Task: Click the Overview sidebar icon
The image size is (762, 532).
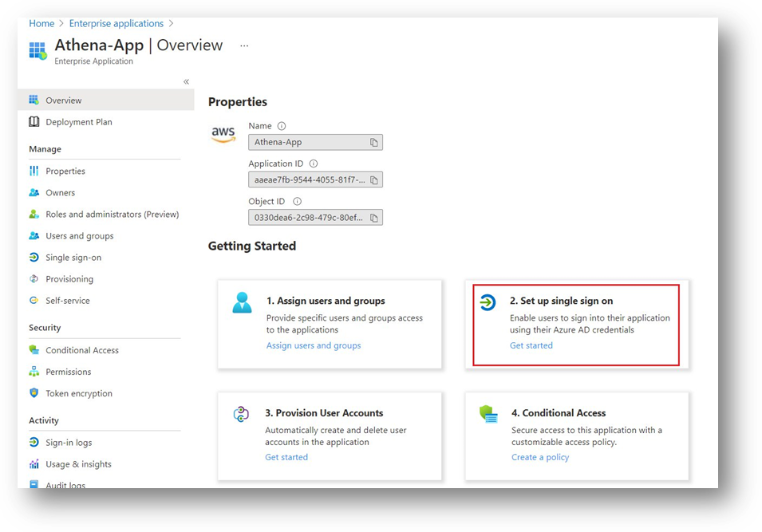Action: coord(34,100)
